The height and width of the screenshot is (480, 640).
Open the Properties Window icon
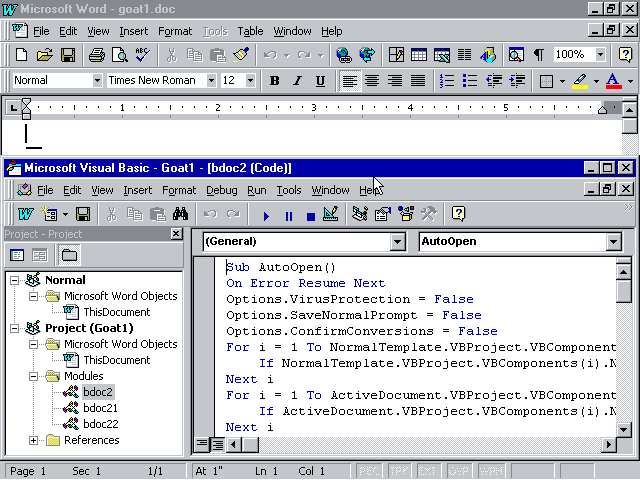pos(382,214)
